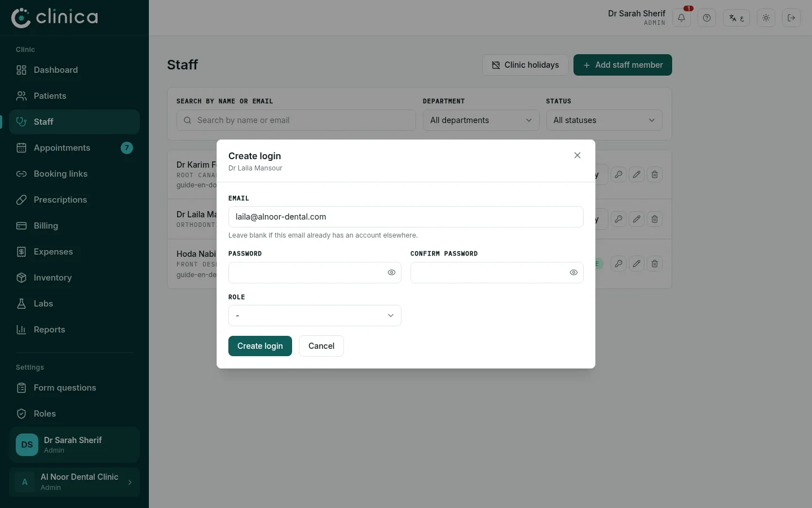Delete Dr Laila's row with the trash icon
Screen dimensions: 812x508
pos(655,219)
